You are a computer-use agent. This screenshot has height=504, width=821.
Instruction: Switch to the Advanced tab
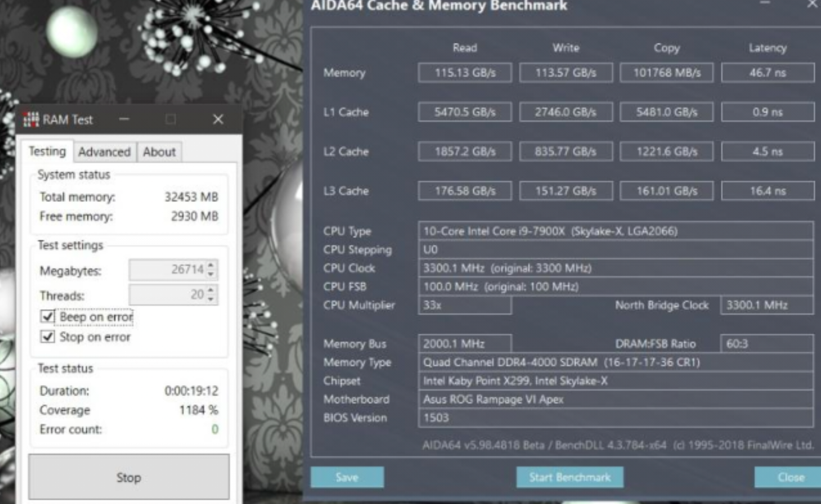tap(105, 152)
